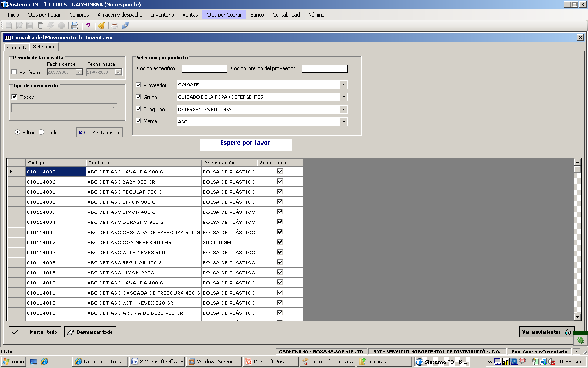This screenshot has width=588, height=368.
Task: Open help with purple question mark
Action: (x=89, y=26)
